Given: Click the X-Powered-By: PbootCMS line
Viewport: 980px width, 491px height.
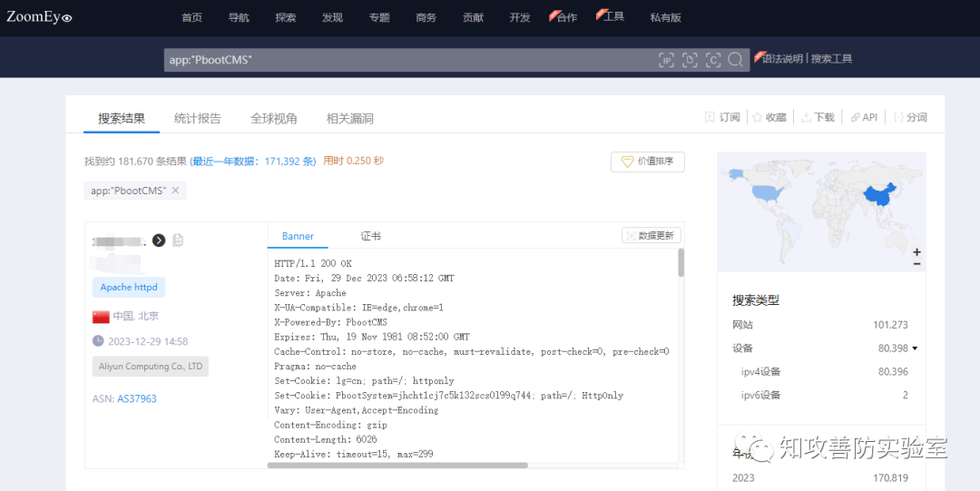Looking at the screenshot, I should [330, 322].
